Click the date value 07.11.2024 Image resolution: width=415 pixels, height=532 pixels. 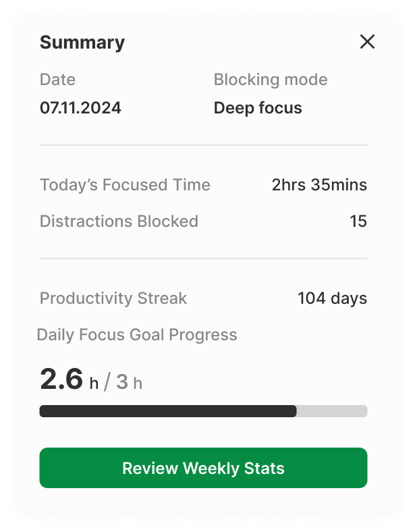[80, 108]
